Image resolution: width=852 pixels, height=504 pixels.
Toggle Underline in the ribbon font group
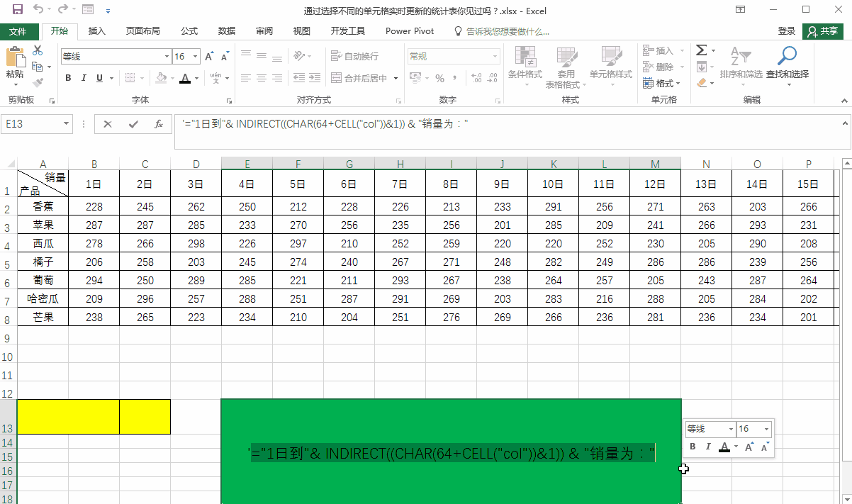coord(99,78)
